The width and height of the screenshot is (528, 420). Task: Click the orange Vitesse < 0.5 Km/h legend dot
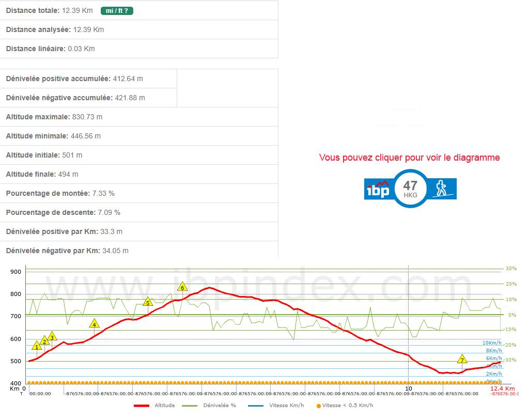click(x=318, y=406)
